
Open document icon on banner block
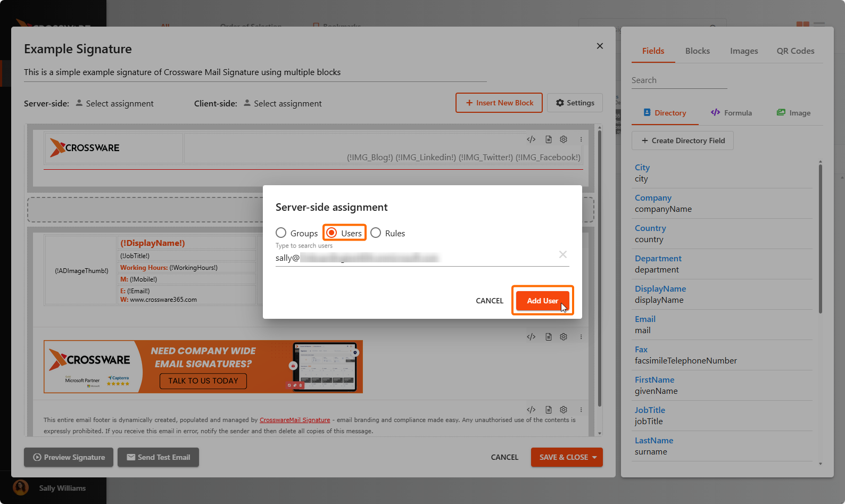click(x=548, y=337)
